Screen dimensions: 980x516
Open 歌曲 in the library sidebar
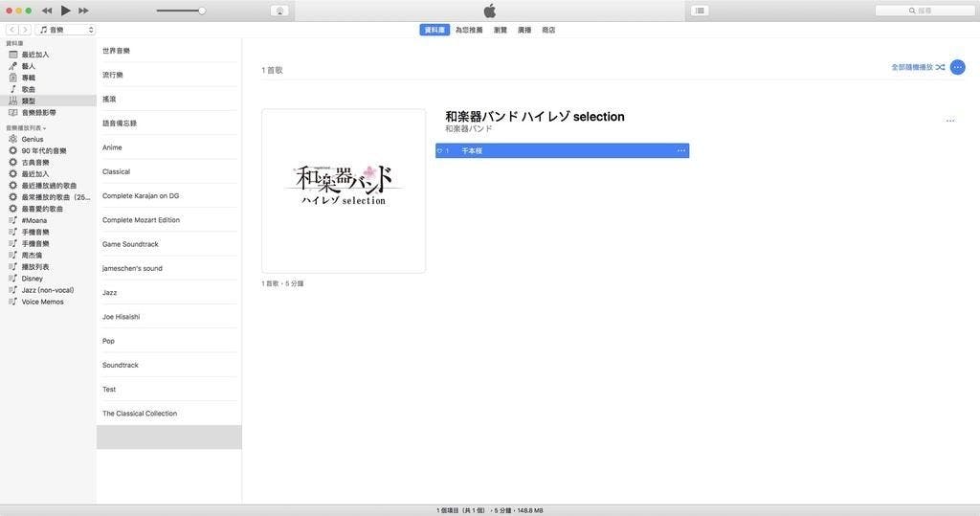48,89
